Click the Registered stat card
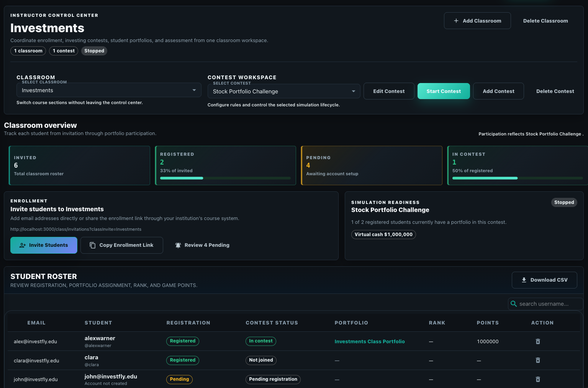The width and height of the screenshot is (588, 388). tap(225, 165)
